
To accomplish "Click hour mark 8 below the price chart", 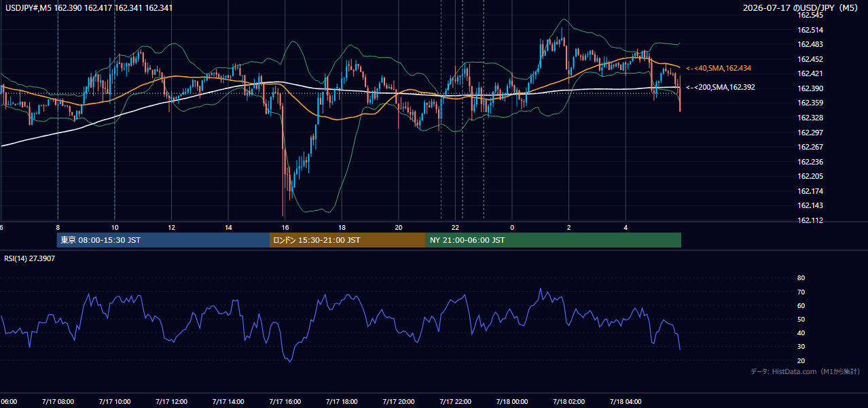I will click(58, 228).
